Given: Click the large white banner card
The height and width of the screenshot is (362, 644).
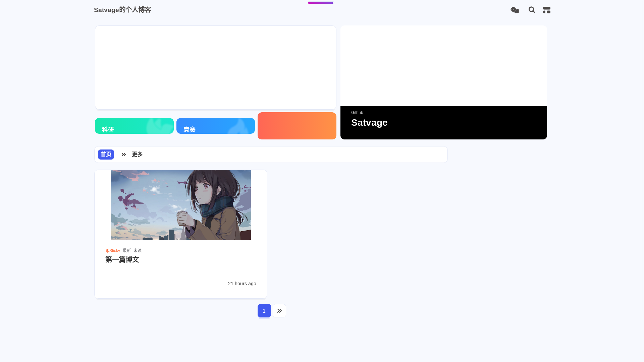Looking at the screenshot, I should click(x=216, y=68).
